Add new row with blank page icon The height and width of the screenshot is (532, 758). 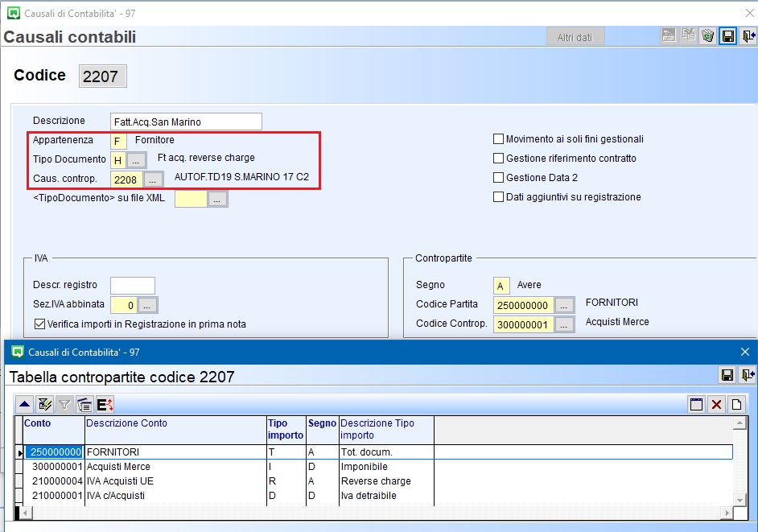pos(736,404)
